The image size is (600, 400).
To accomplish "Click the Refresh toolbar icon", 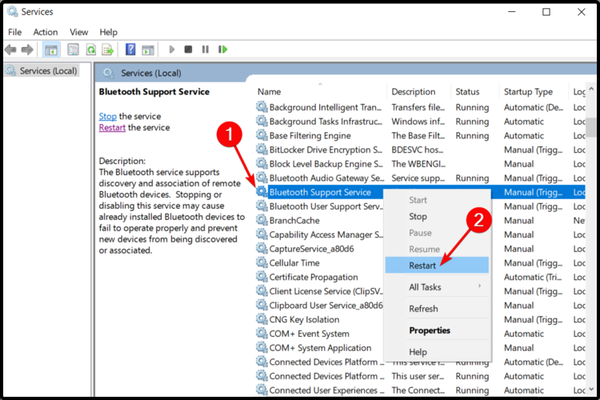I will [89, 49].
